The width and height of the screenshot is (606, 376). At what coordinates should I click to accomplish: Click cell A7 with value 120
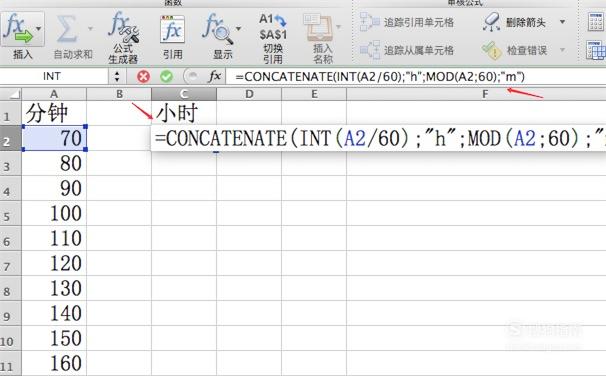[54, 263]
